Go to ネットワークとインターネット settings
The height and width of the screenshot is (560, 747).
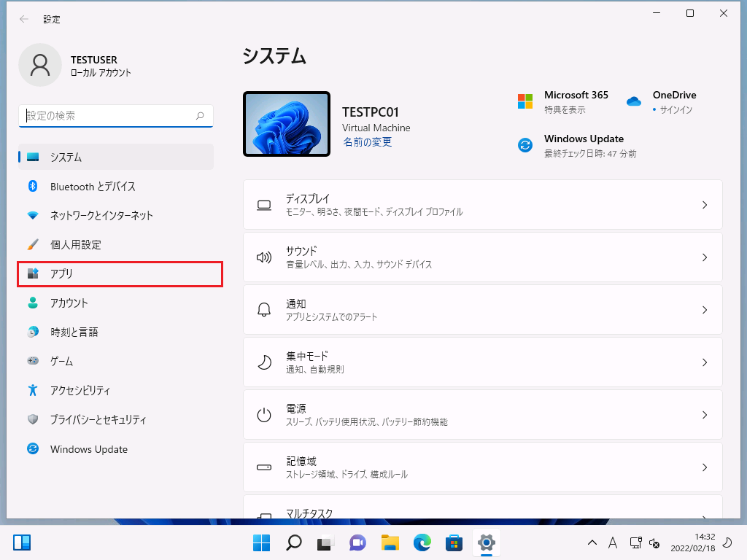coord(101,216)
